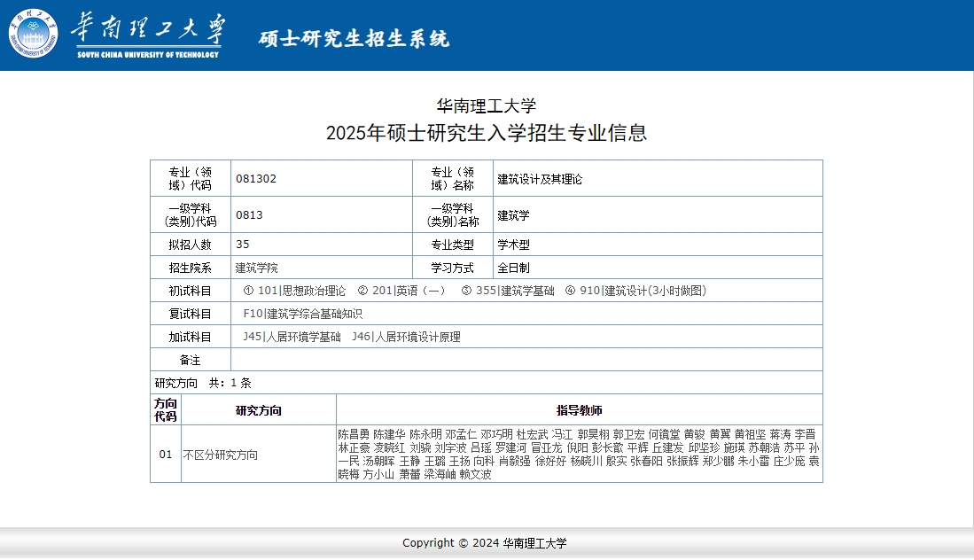Click the 指导教师 column header
This screenshot has height=560, width=974.
tap(579, 410)
